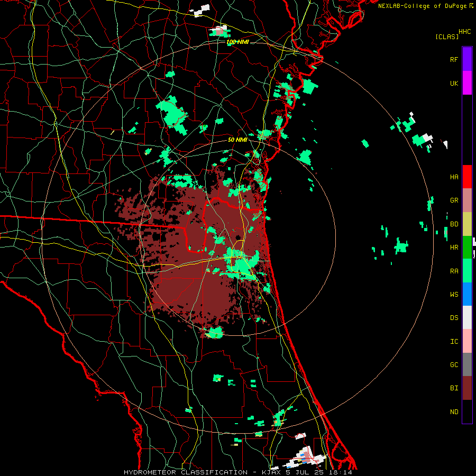Click the WS legend label
Screen dimensions: 476x476
coord(454,295)
